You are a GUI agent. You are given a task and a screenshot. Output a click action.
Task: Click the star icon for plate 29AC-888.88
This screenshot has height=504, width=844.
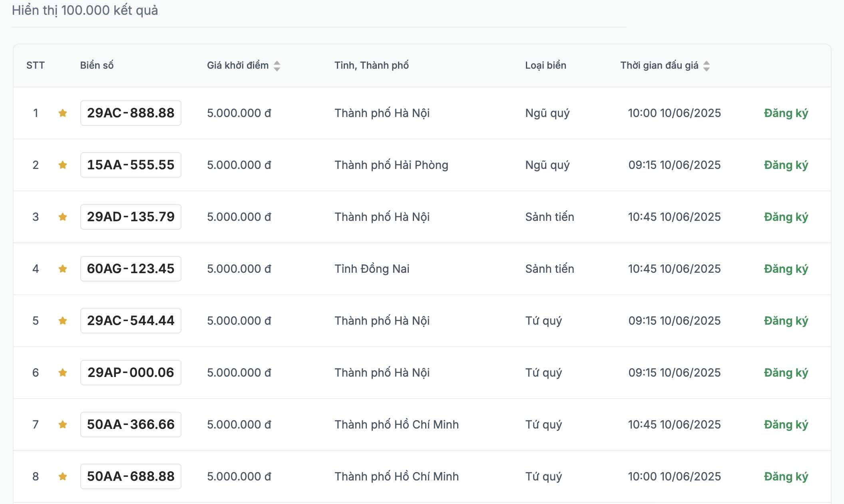coord(63,113)
